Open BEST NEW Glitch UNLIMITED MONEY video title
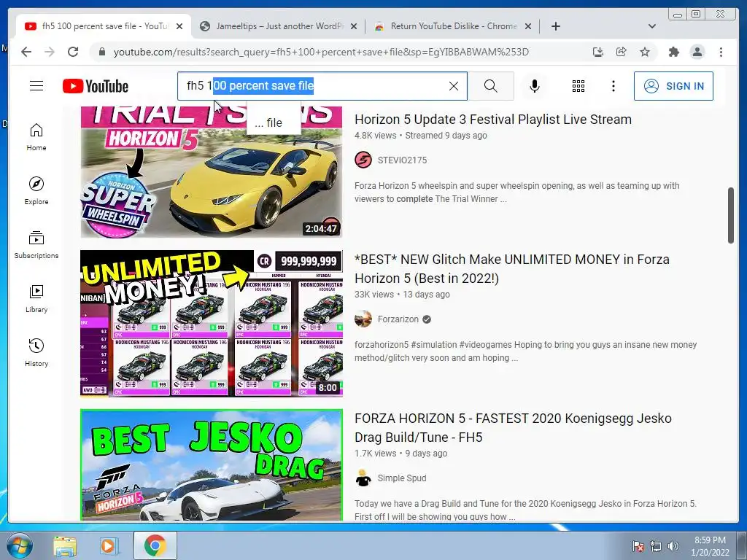 click(x=512, y=268)
